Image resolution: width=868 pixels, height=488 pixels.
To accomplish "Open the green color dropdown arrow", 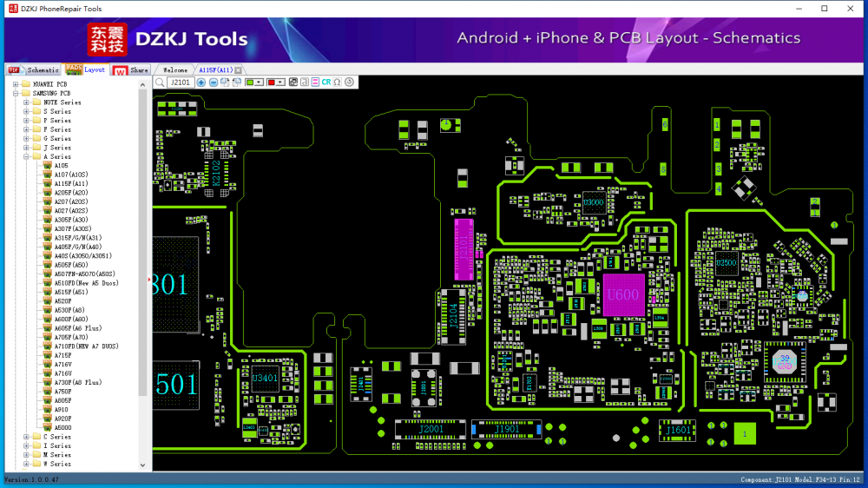I will pyautogui.click(x=260, y=82).
